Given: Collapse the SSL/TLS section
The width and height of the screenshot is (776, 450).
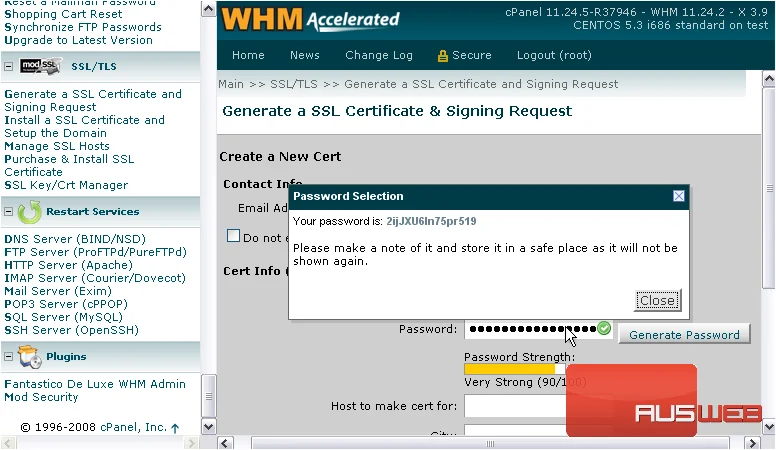Looking at the screenshot, I should [x=8, y=66].
